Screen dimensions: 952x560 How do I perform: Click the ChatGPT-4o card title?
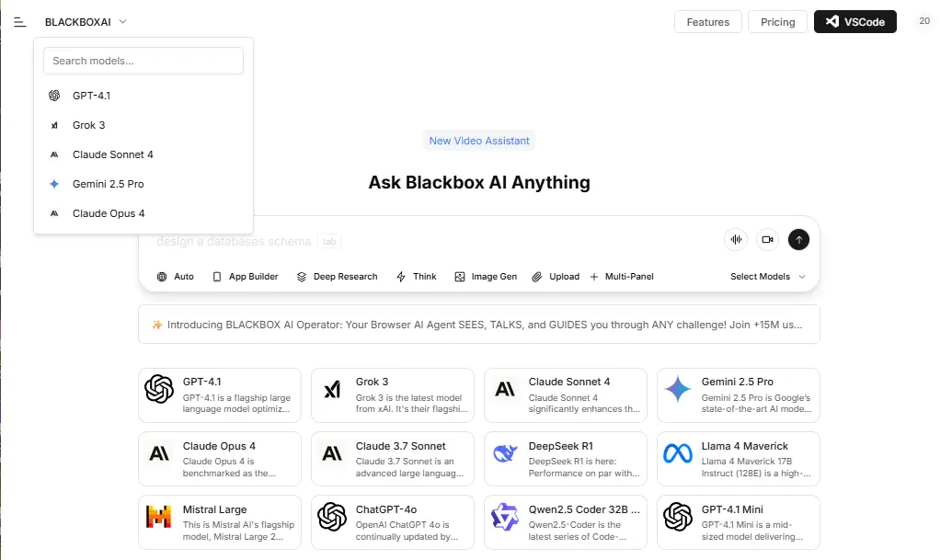(x=386, y=509)
